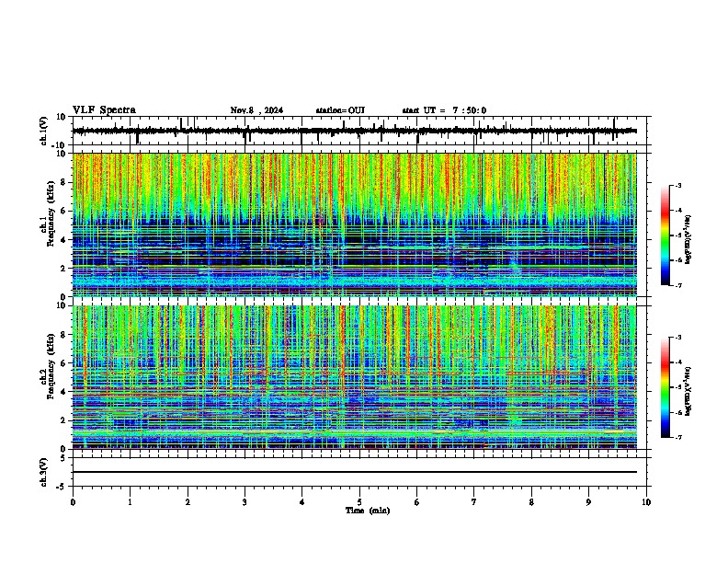The height and width of the screenshot is (563, 728).
Task: Click the '8' kHz tick on ch.2 spectrogram axis
Action: (64, 335)
